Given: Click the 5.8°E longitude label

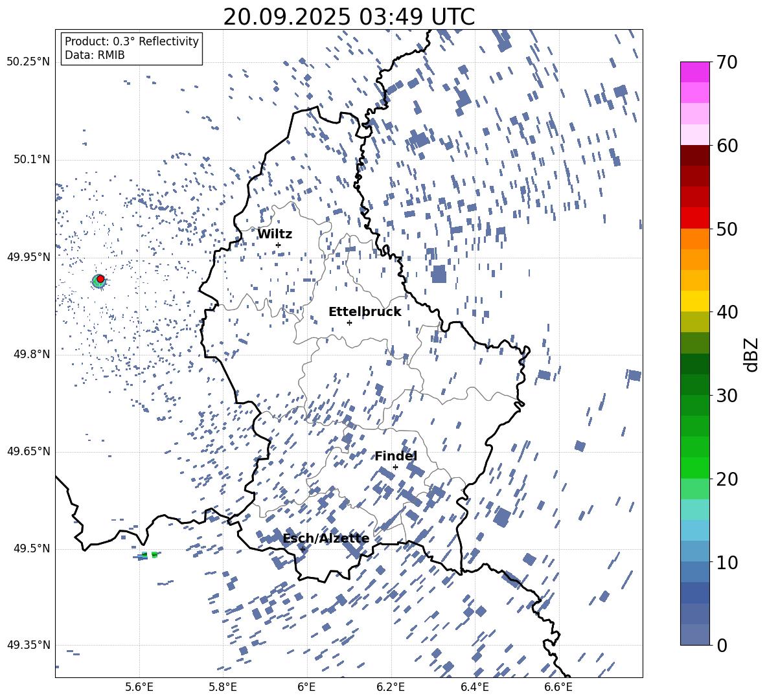Looking at the screenshot, I should click(x=223, y=687).
